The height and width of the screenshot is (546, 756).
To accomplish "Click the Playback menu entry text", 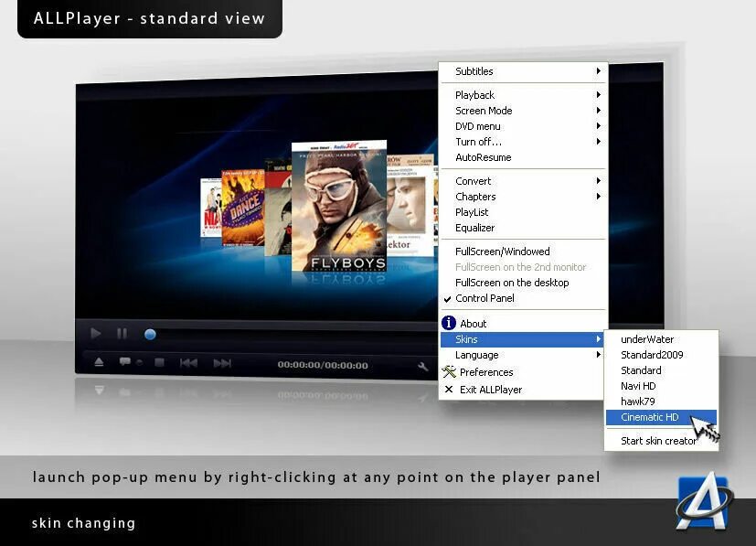I will [475, 95].
